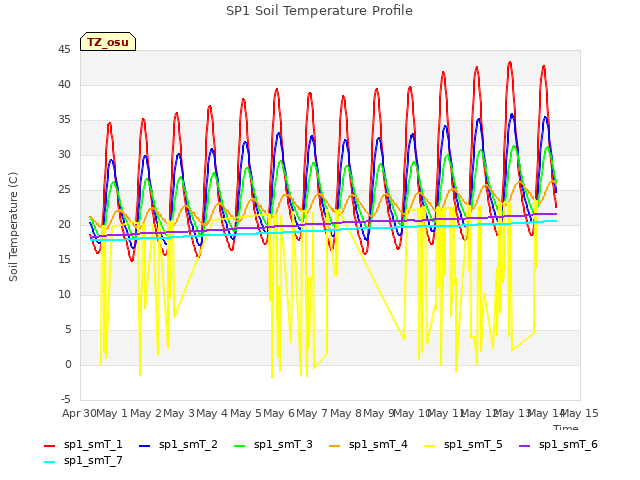Select the sp1_smT_7 legend label
The image size is (640, 480).
click(93, 460)
